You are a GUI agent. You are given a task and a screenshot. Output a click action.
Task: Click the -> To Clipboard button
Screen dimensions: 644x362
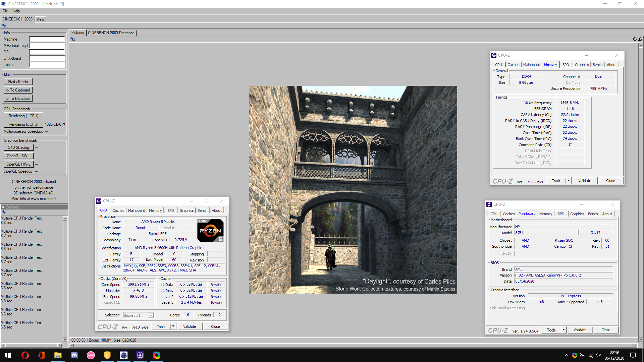point(18,90)
